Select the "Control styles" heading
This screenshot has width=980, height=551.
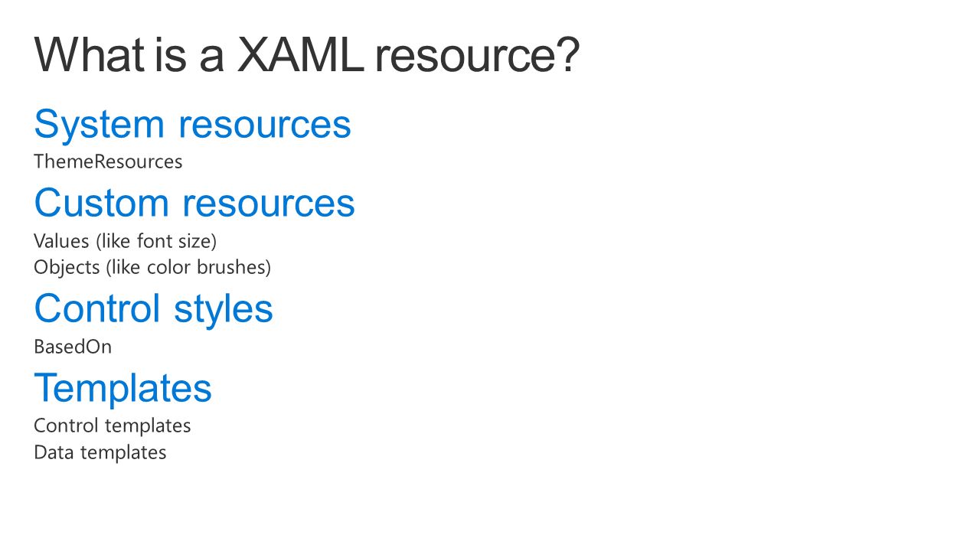(x=153, y=310)
